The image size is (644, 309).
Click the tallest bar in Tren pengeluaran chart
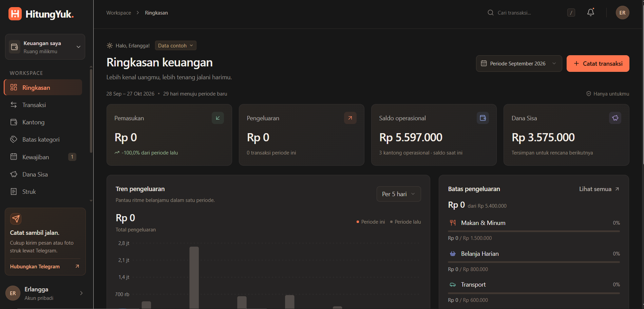point(194,277)
